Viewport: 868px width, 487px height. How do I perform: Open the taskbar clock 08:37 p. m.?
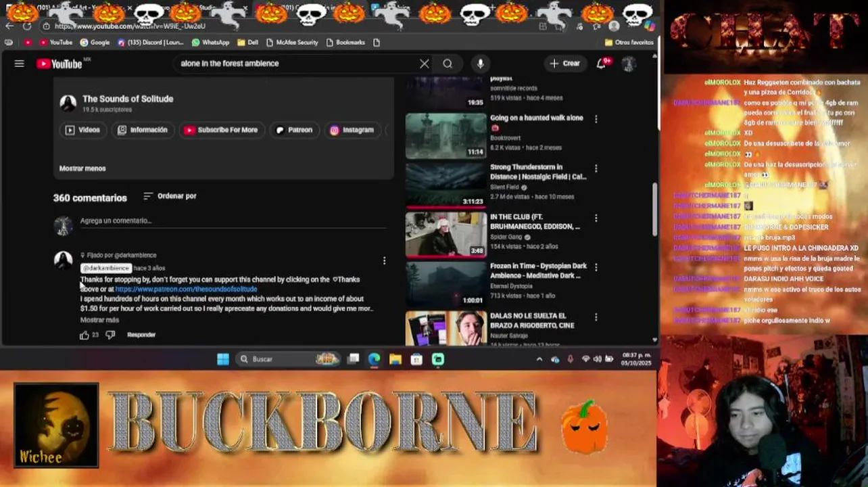point(637,359)
